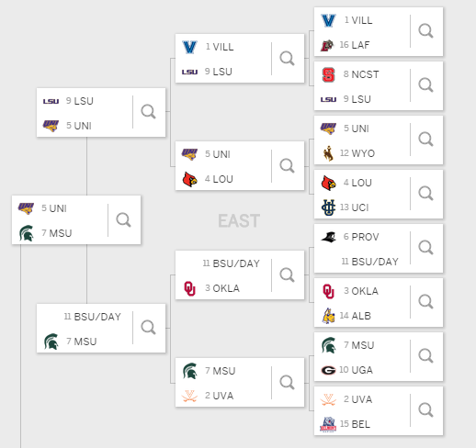Open magnifier for LOU vs UCI matchup
This screenshot has width=476, height=448.
click(x=425, y=194)
